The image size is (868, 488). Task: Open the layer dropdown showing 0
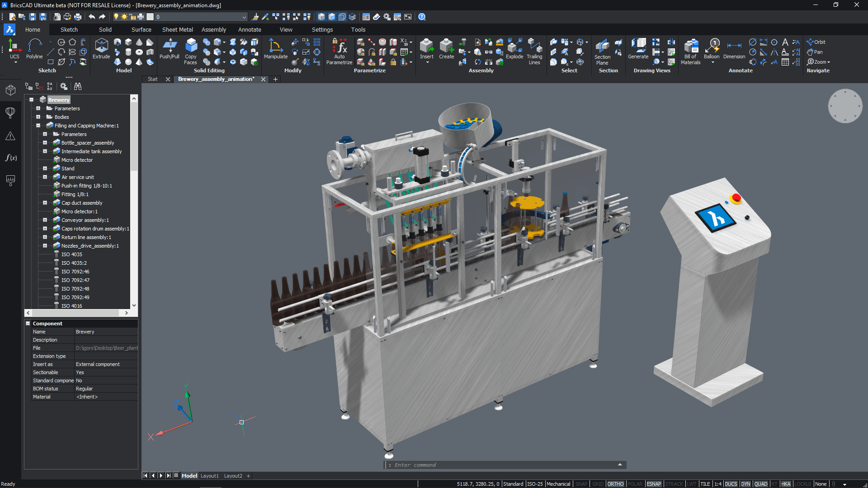click(x=244, y=17)
